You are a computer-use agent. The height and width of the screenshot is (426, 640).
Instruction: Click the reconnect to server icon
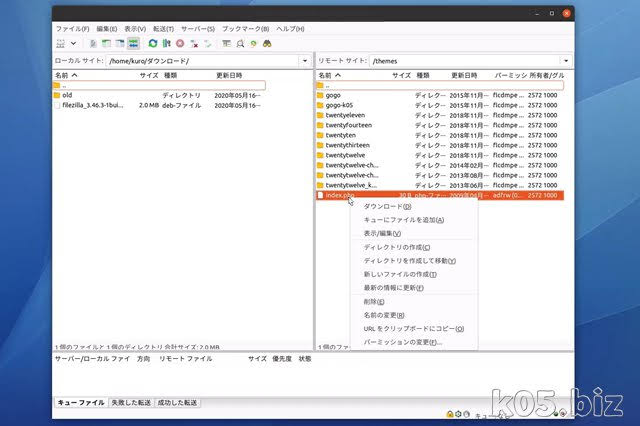coord(208,43)
